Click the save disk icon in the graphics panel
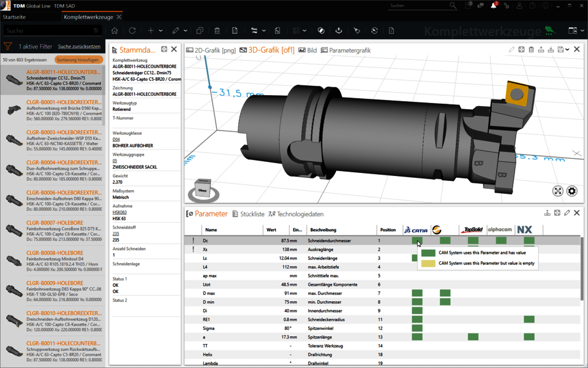 click(560, 49)
